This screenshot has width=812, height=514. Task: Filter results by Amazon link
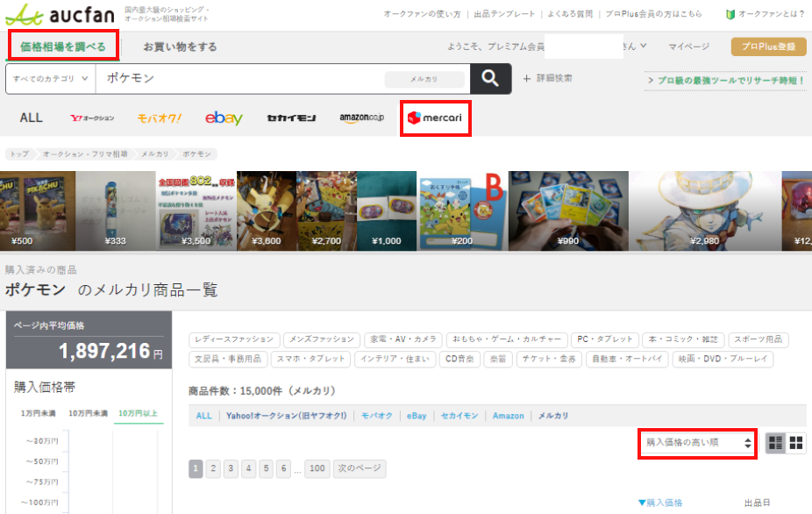[x=508, y=416]
